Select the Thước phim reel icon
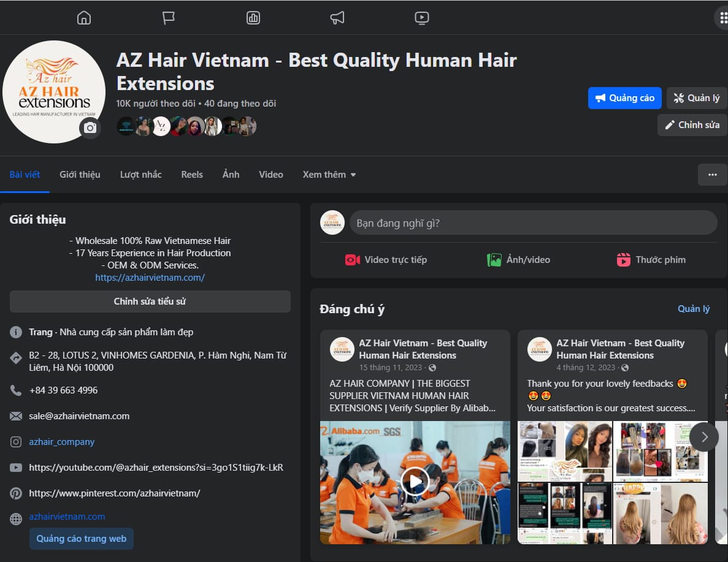The width and height of the screenshot is (728, 562). 623,259
